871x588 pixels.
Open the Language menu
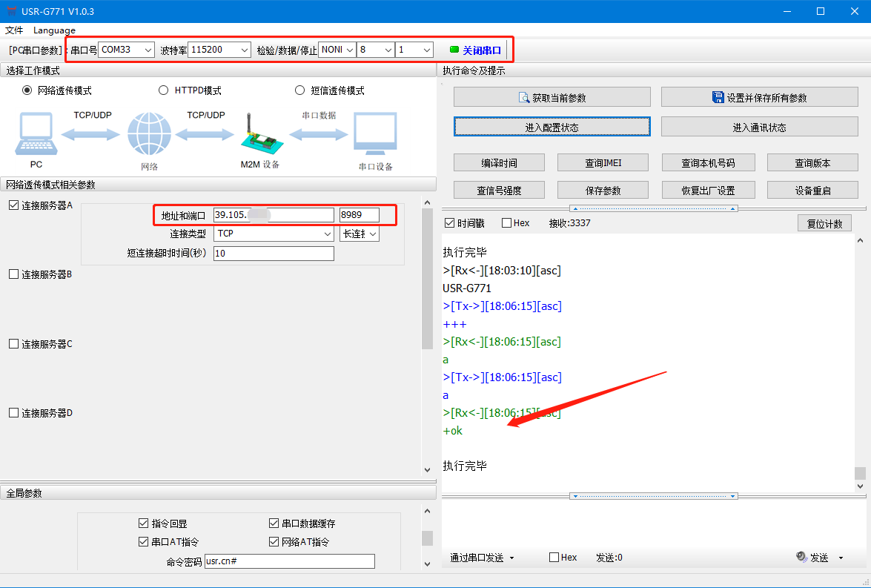54,30
